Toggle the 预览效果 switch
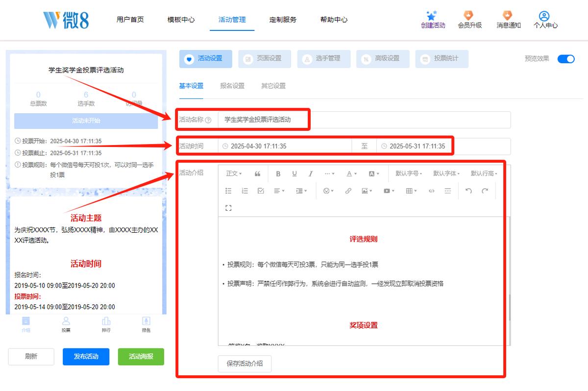Image resolution: width=588 pixels, height=391 pixels. [566, 58]
